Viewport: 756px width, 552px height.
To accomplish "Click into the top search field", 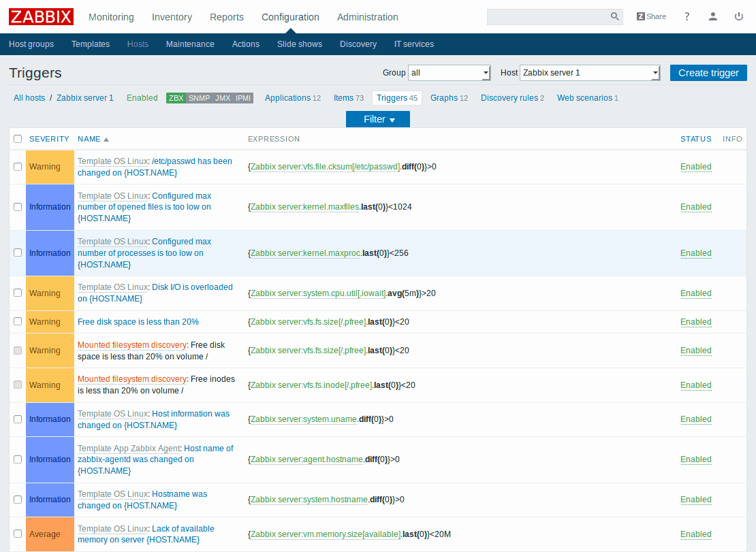I will tap(547, 17).
